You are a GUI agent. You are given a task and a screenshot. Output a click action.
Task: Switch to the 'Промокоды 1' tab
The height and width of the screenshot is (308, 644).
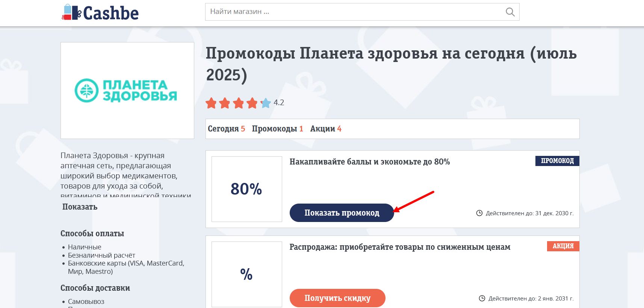pos(277,129)
